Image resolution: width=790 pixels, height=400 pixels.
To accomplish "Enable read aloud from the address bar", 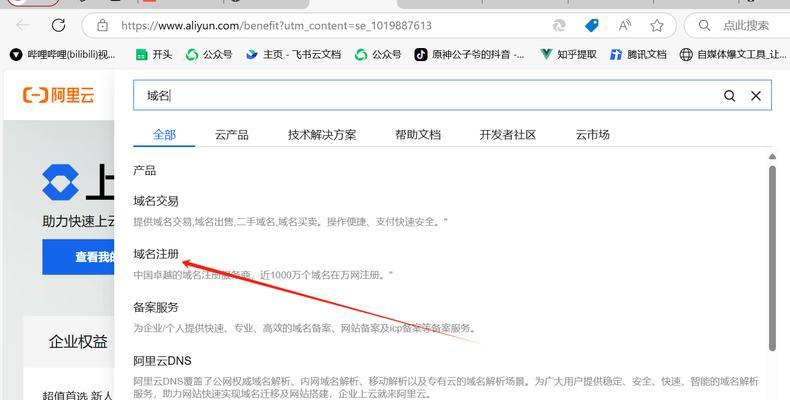I will (x=625, y=25).
